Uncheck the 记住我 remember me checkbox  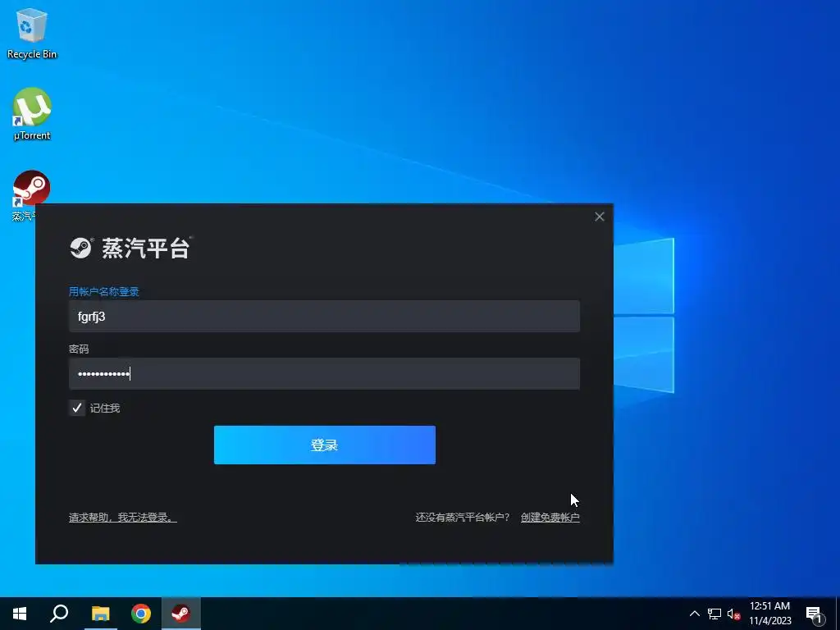[77, 408]
